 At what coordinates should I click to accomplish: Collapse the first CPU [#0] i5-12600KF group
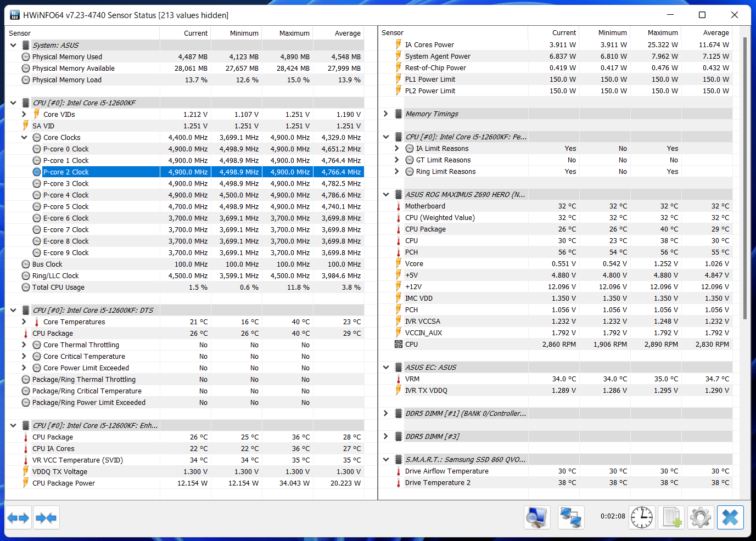coord(13,103)
